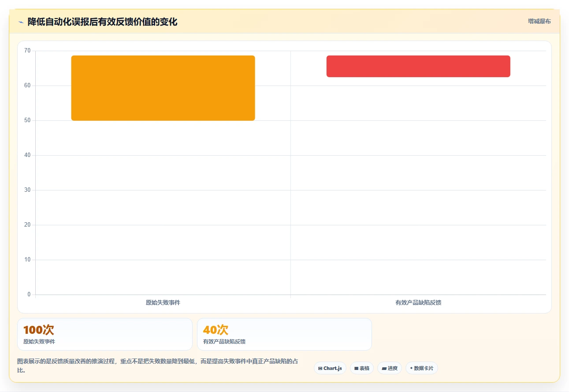This screenshot has height=392, width=569.
Task: Select the 数据卡片 pill tag
Action: [x=422, y=368]
